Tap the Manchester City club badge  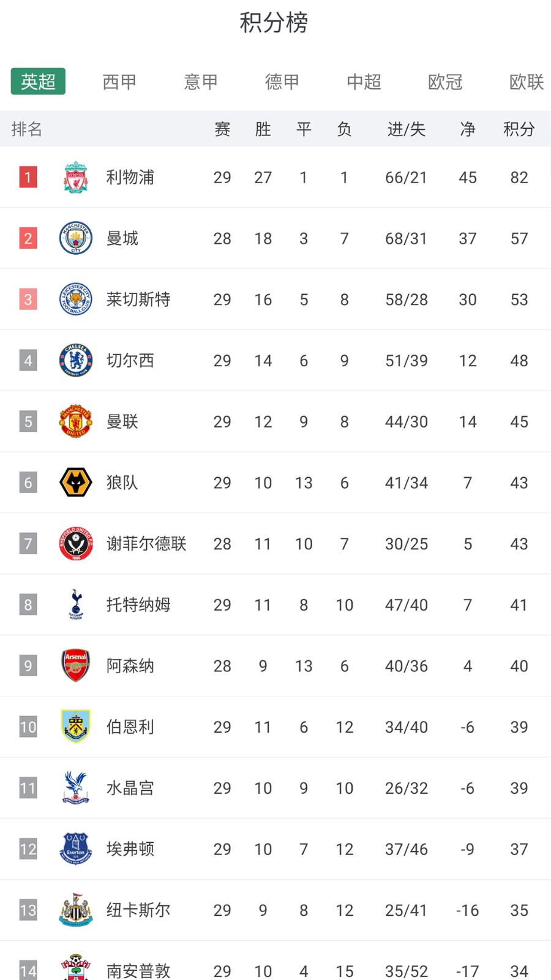(x=76, y=238)
